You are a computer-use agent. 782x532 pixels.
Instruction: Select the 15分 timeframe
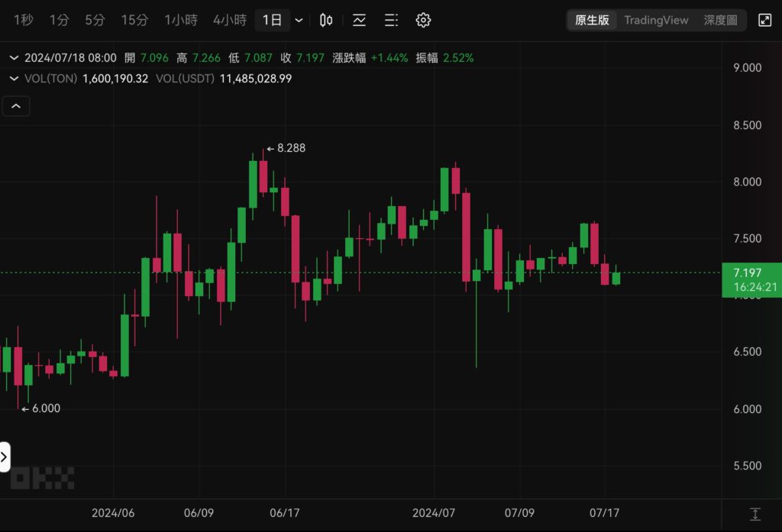(x=134, y=20)
